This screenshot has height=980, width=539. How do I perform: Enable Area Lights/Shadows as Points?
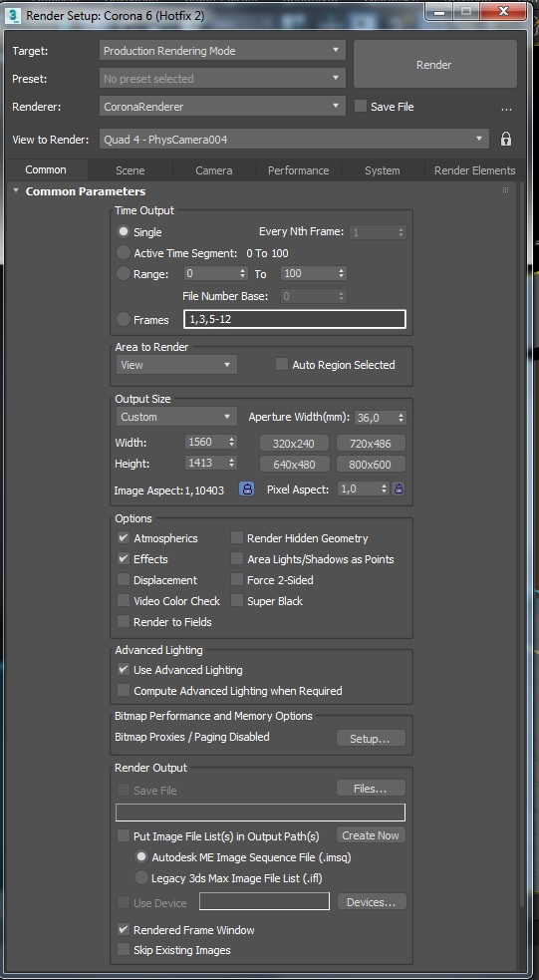click(237, 558)
